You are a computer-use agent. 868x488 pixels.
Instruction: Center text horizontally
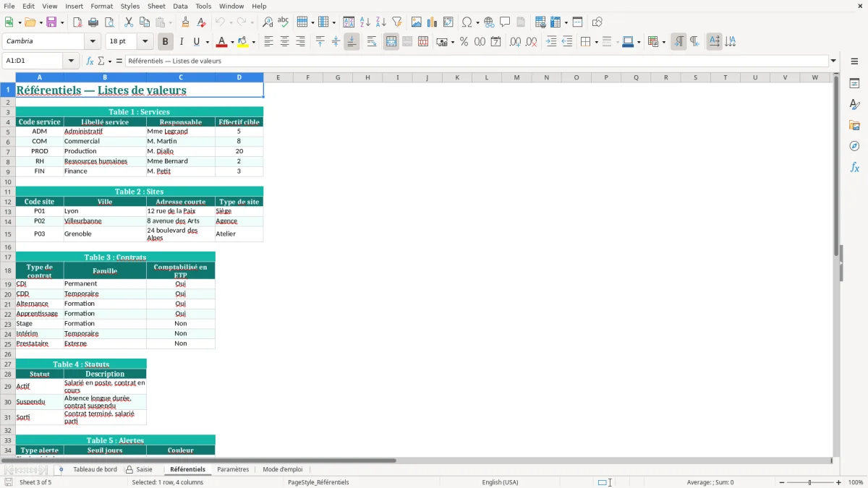pos(284,42)
